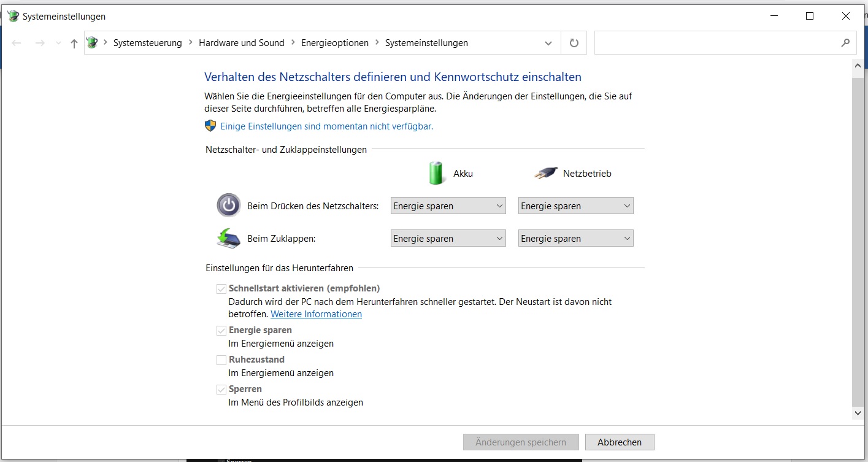Click the shield icon beside unavailable settings link

pyautogui.click(x=210, y=126)
